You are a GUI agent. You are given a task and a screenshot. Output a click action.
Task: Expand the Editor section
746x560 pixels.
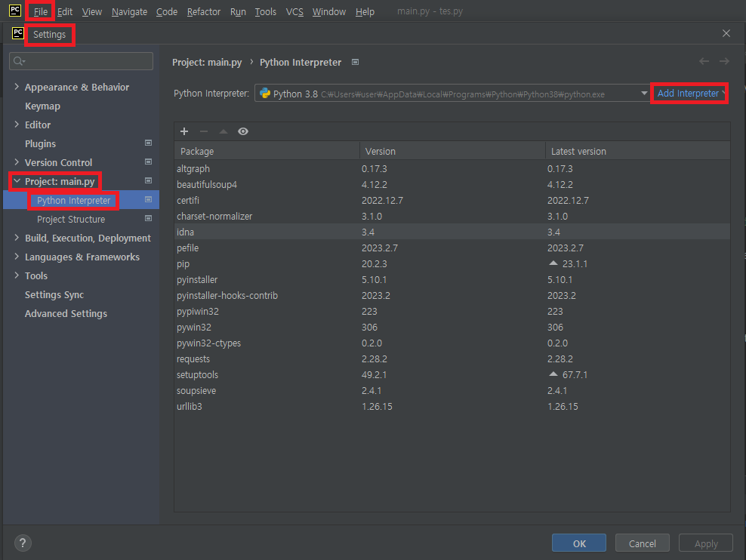17,125
